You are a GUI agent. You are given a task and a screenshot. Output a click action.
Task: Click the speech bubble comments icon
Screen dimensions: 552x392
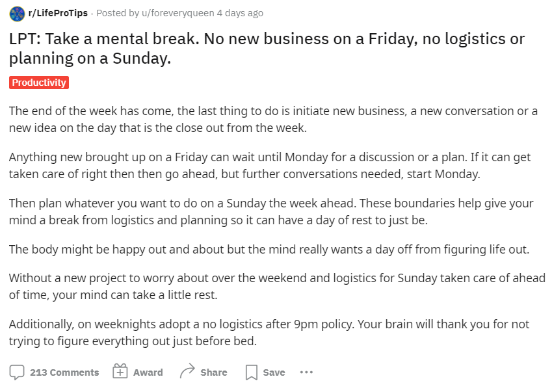tap(17, 372)
